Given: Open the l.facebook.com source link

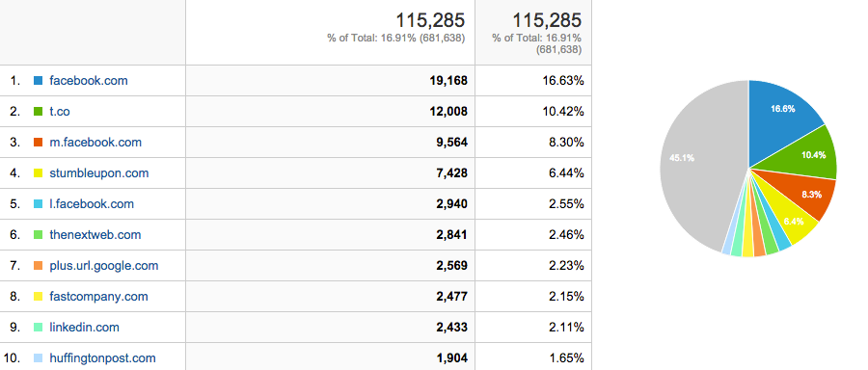Looking at the screenshot, I should 92,203.
